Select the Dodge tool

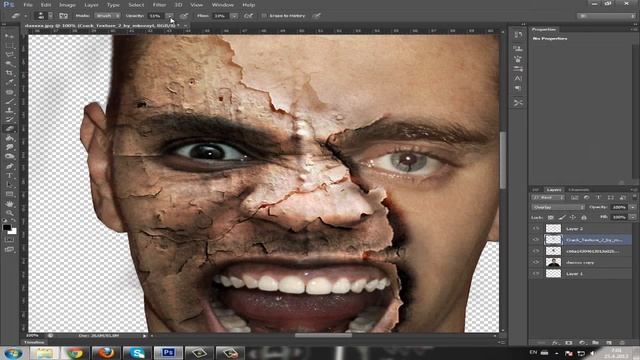click(x=9, y=157)
